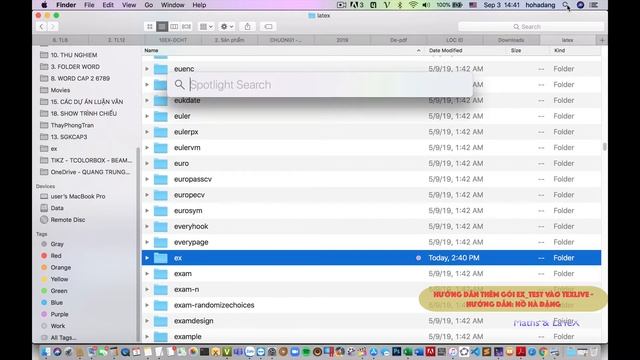
Task: Select the europasscv folder row
Action: (371, 179)
